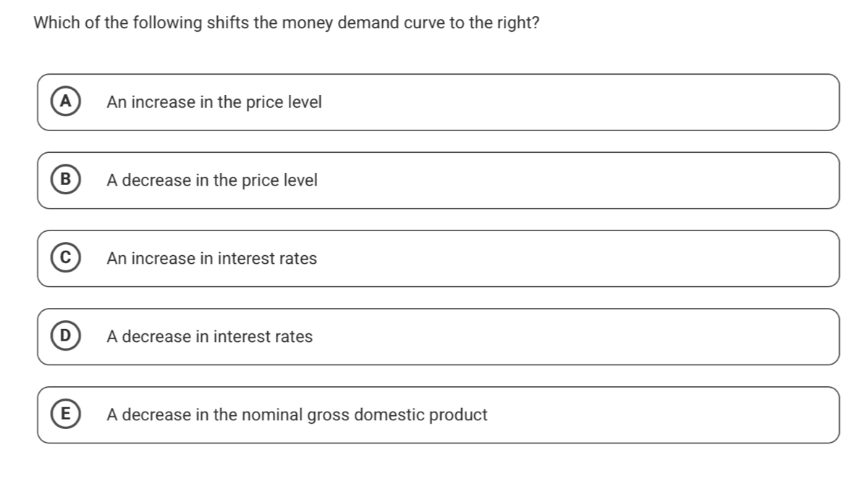868x479 pixels.
Task: Click the money demand curve question text
Action: point(286,23)
